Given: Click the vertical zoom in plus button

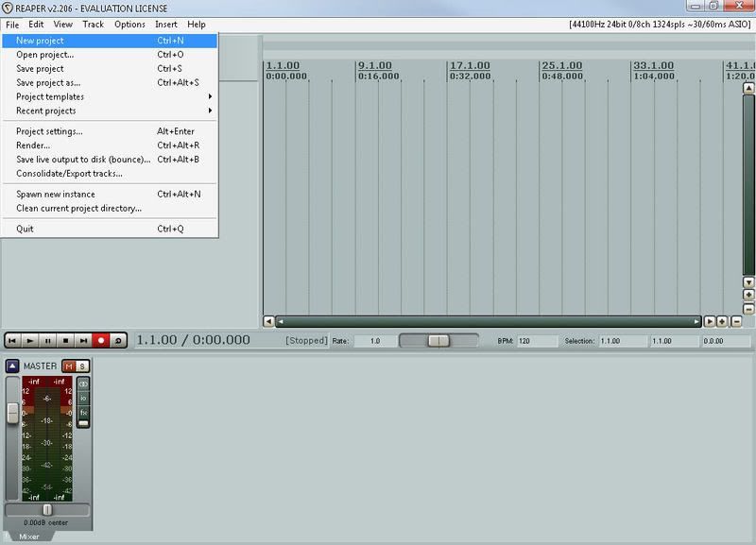Looking at the screenshot, I should coord(748,295).
